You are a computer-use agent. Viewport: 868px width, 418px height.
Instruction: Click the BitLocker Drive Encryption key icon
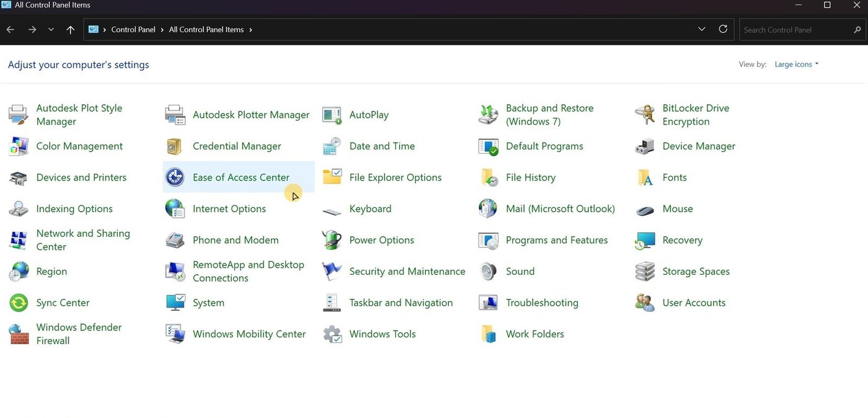645,115
